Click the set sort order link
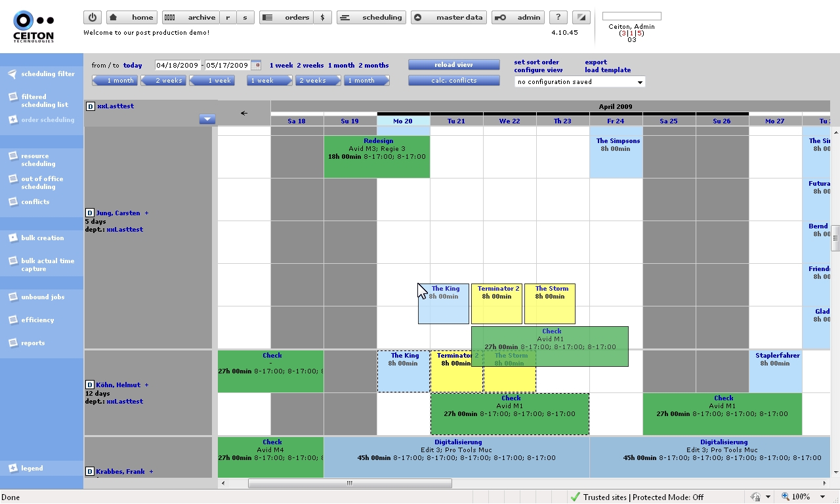This screenshot has height=504, width=840. point(536,62)
